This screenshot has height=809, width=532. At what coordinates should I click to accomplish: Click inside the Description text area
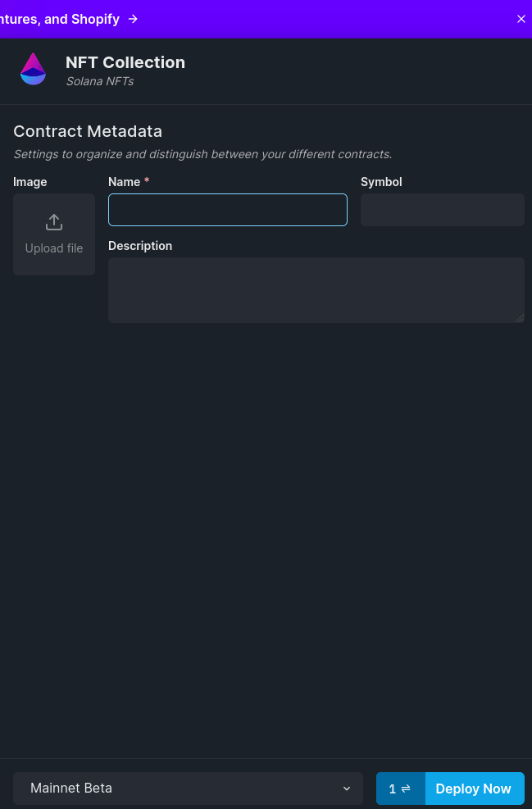[x=316, y=290]
